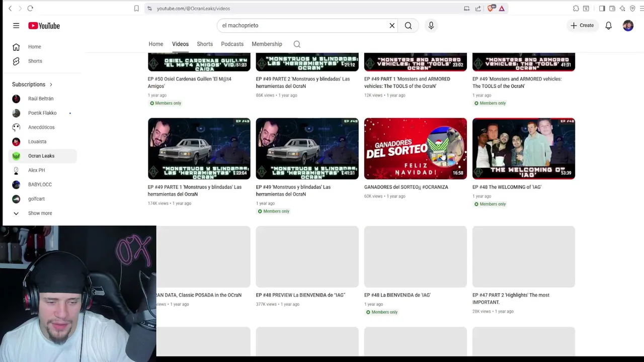Screen dimensions: 644x362
Task: Click the Create button
Action: 582,26
